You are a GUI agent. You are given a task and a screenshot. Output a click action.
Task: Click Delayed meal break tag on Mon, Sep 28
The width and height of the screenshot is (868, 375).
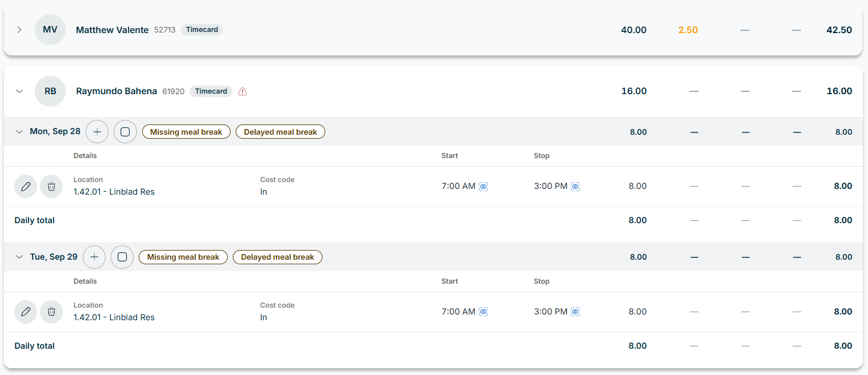[x=280, y=132]
